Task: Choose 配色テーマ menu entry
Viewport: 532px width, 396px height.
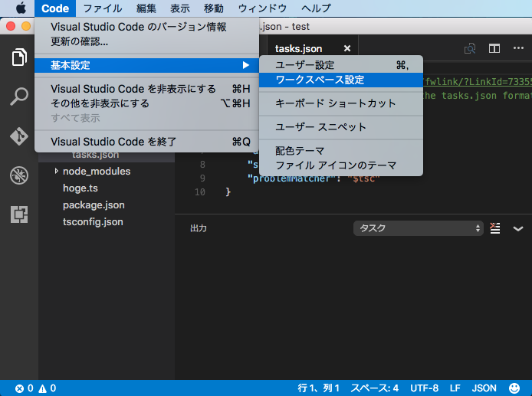Action: tap(341, 151)
